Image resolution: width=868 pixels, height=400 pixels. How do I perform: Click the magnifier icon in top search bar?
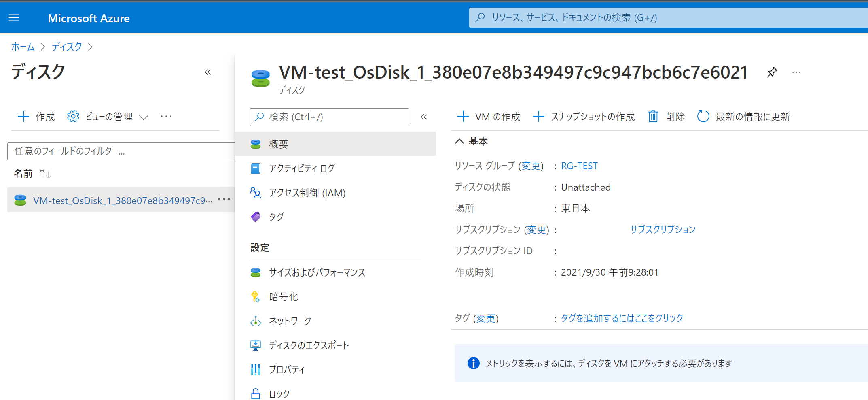coord(480,17)
